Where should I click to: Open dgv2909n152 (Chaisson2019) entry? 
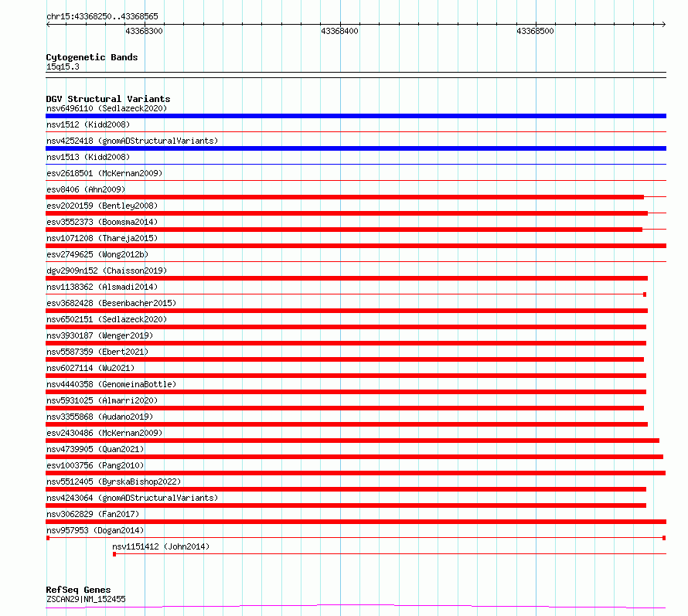click(x=107, y=271)
